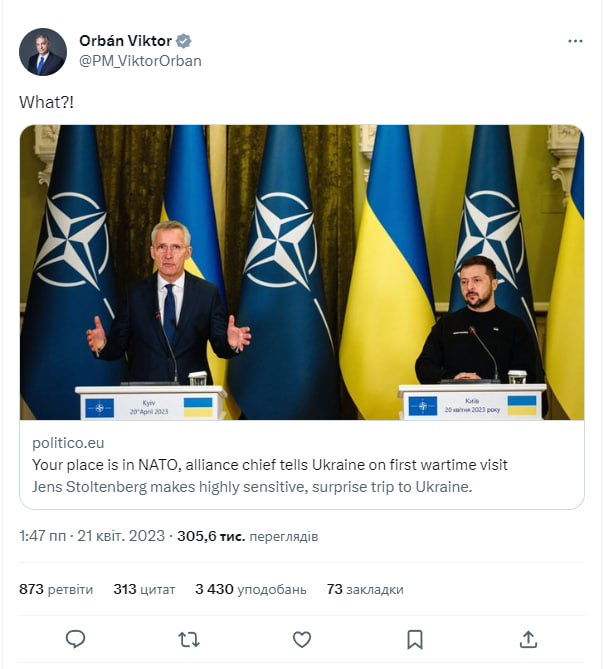Image resolution: width=604 pixels, height=669 pixels.
Task: Like the tweet with heart icon
Action: [302, 640]
